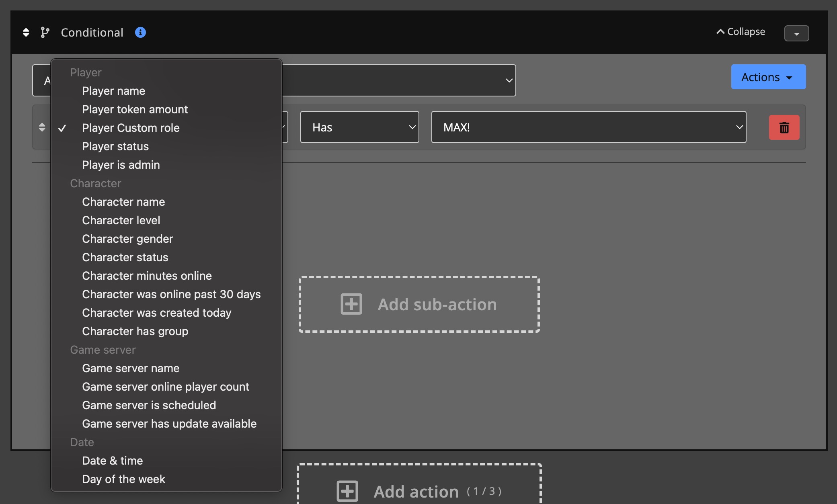Select Player name from the menu
Viewport: 837px width, 504px height.
point(113,91)
